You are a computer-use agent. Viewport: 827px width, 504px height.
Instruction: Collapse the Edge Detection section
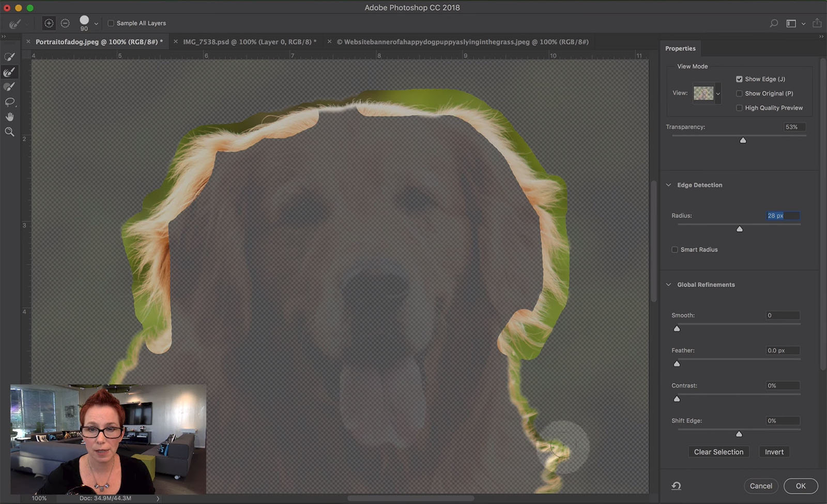pyautogui.click(x=668, y=185)
